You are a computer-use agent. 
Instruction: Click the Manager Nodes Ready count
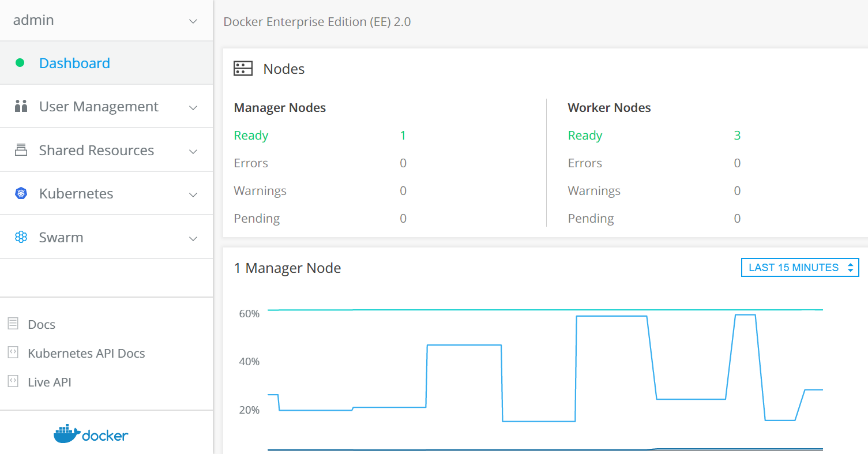pyautogui.click(x=403, y=136)
